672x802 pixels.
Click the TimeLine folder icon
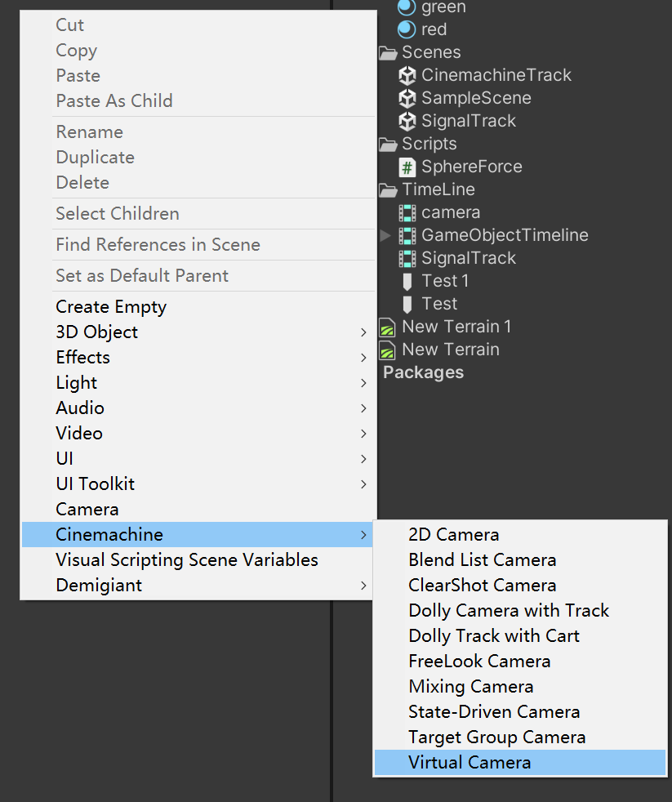point(388,189)
